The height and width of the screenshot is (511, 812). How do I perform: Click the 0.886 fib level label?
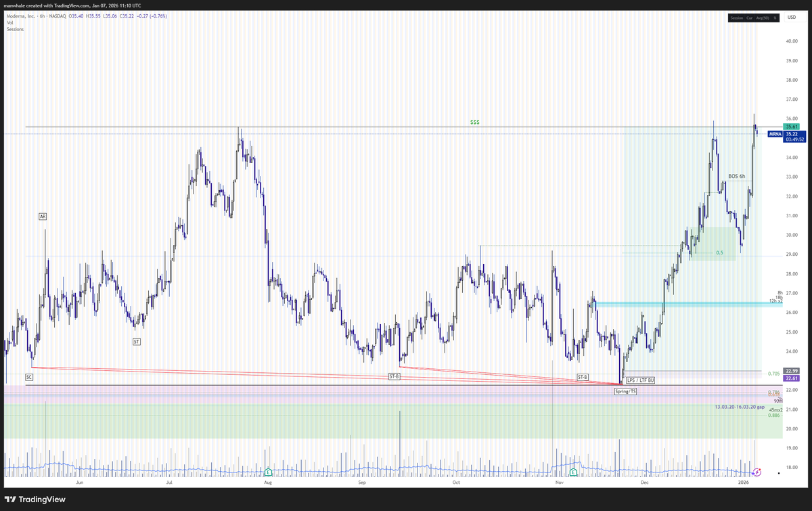pos(774,415)
